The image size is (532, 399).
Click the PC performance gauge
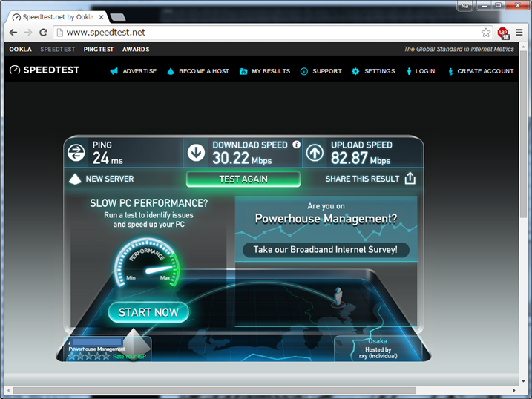147,263
